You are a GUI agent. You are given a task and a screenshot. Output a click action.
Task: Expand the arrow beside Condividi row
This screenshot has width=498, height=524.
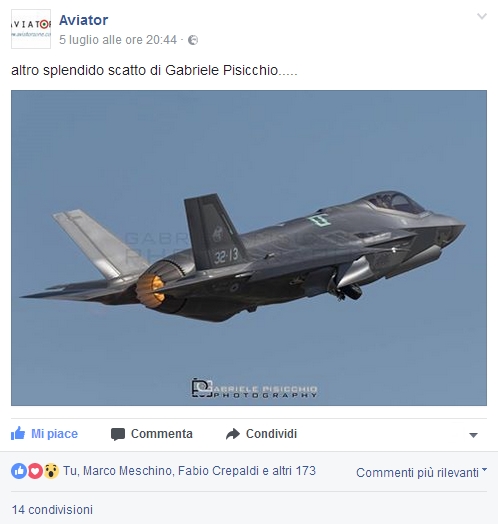coord(473,435)
